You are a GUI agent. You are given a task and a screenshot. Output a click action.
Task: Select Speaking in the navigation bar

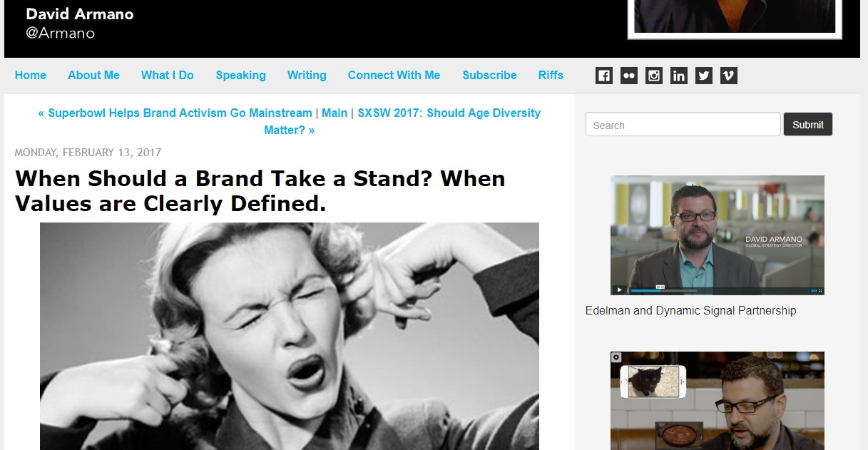[241, 75]
